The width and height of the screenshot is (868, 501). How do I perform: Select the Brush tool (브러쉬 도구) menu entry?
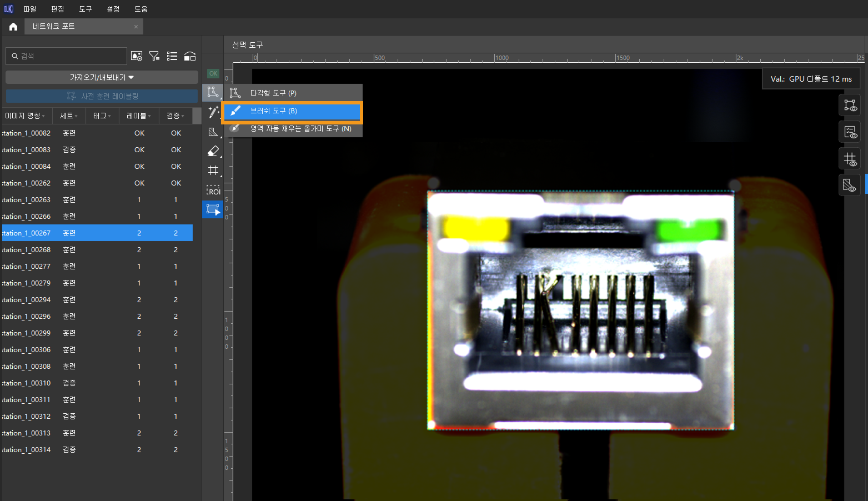pos(292,111)
